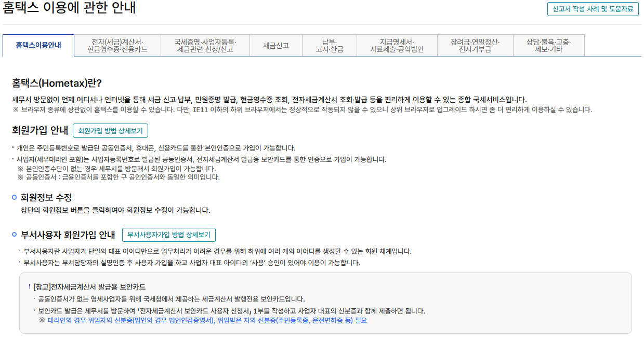Select 지급명세서·자료제출·공익법인 tab
The height and width of the screenshot is (341, 644).
coord(397,46)
